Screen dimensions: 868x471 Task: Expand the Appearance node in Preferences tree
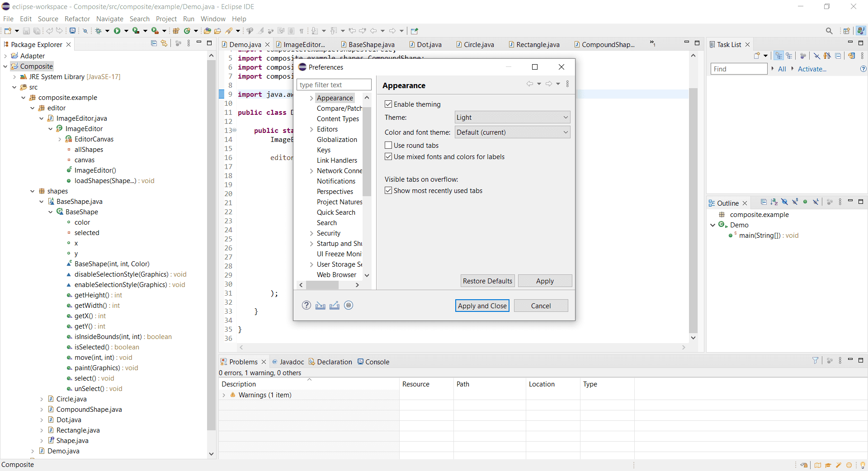(311, 98)
